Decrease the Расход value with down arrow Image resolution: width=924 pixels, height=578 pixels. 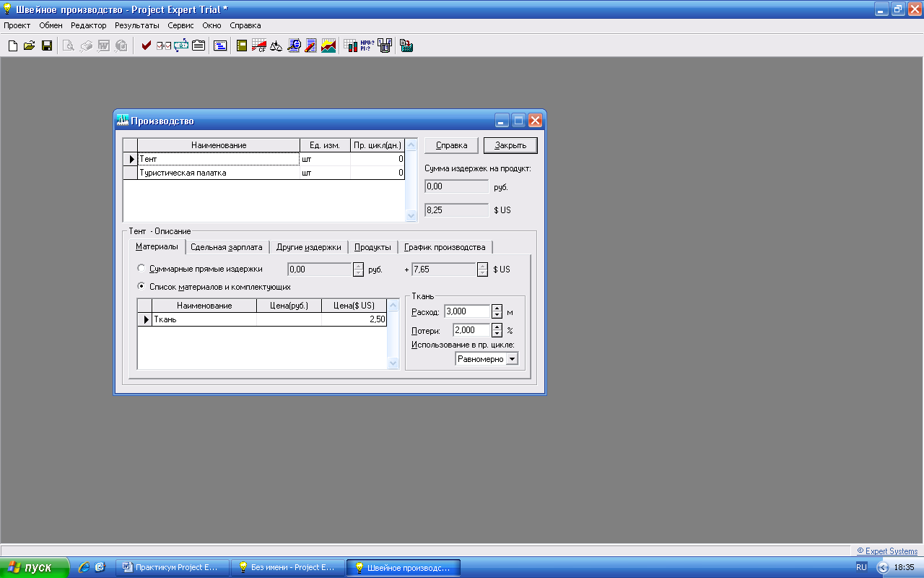point(497,315)
